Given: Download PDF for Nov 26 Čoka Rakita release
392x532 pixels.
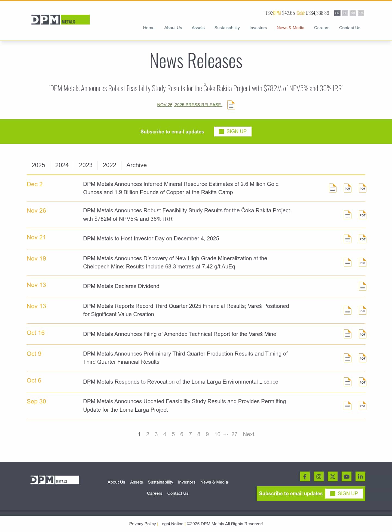Looking at the screenshot, I should pyautogui.click(x=363, y=215).
